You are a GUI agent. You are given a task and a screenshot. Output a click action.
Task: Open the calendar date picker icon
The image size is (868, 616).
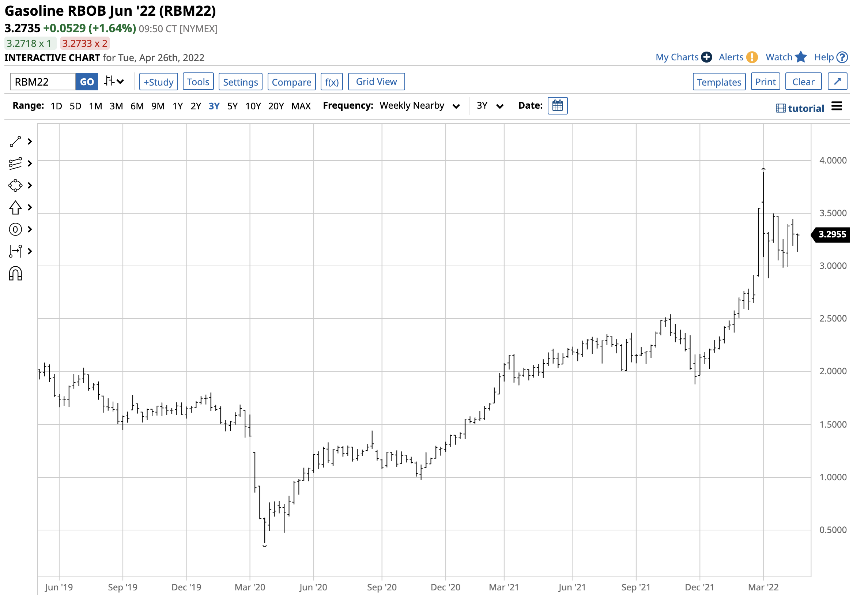557,105
